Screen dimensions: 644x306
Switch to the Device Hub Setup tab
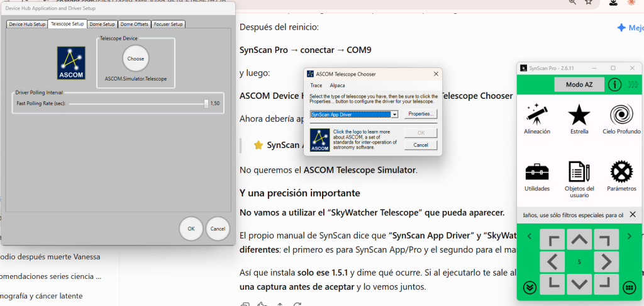click(27, 25)
